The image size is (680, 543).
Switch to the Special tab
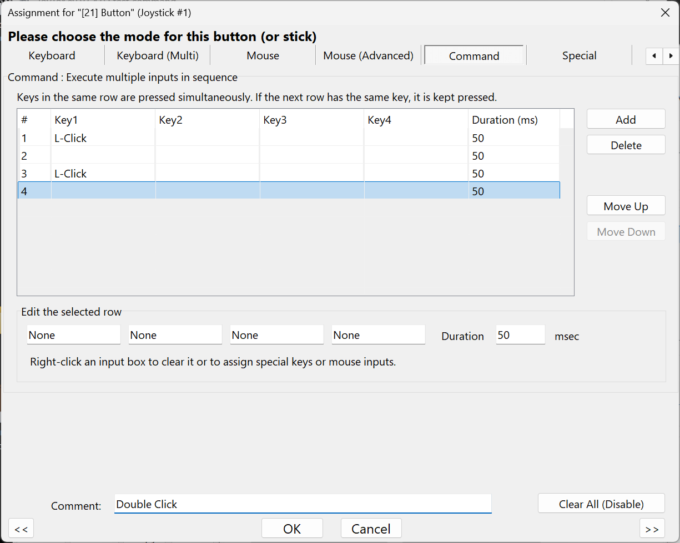579,56
